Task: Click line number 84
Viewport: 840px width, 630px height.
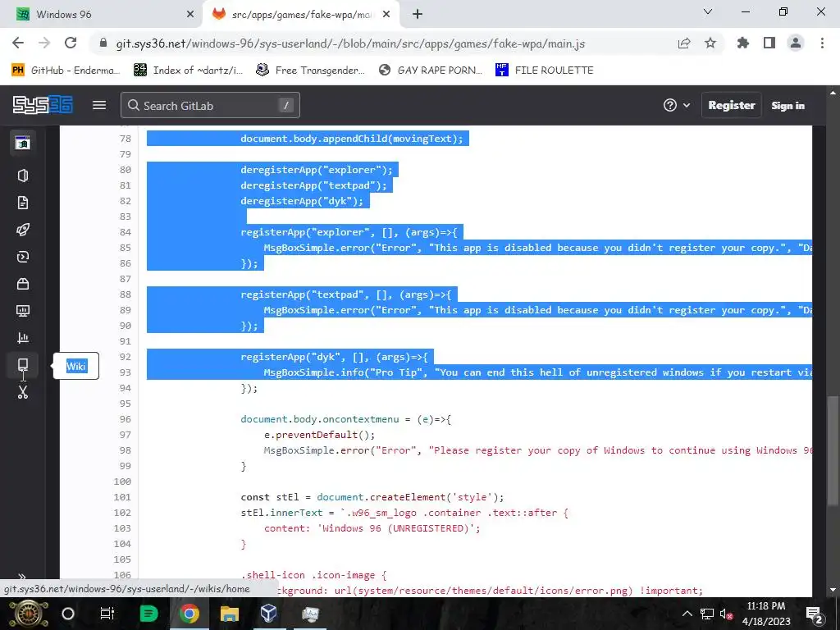Action: [x=126, y=232]
